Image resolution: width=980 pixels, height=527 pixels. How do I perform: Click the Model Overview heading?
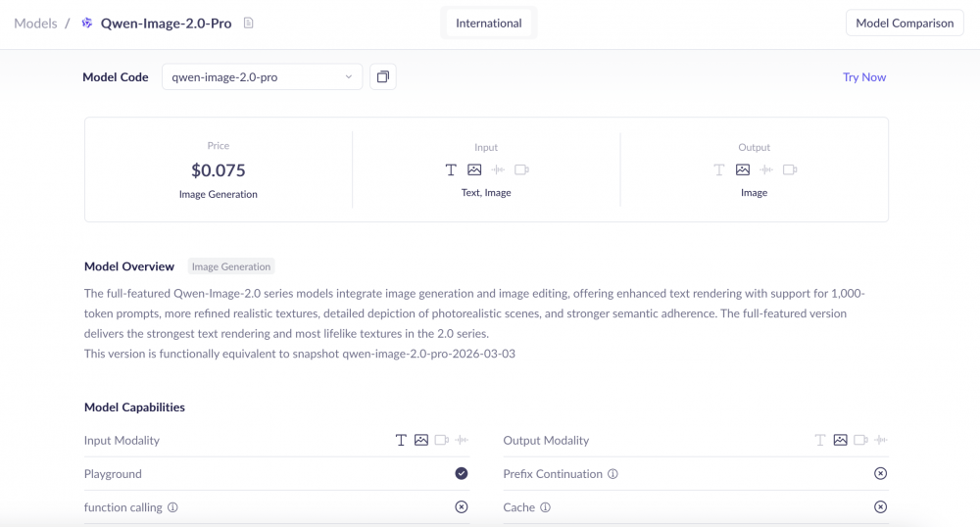(129, 266)
